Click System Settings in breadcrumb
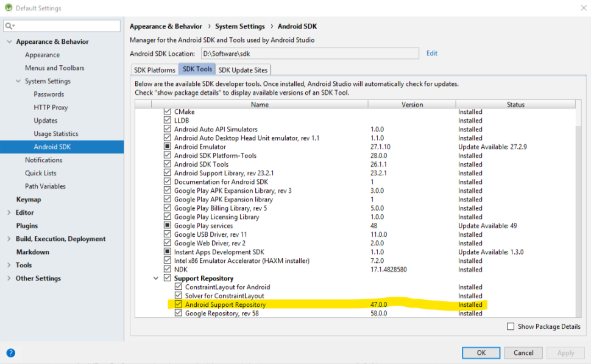Viewport: 591px width, 364px height. tap(239, 26)
